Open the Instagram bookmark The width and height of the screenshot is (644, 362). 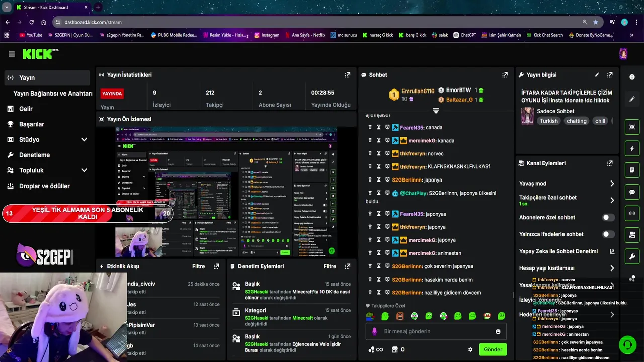click(267, 35)
